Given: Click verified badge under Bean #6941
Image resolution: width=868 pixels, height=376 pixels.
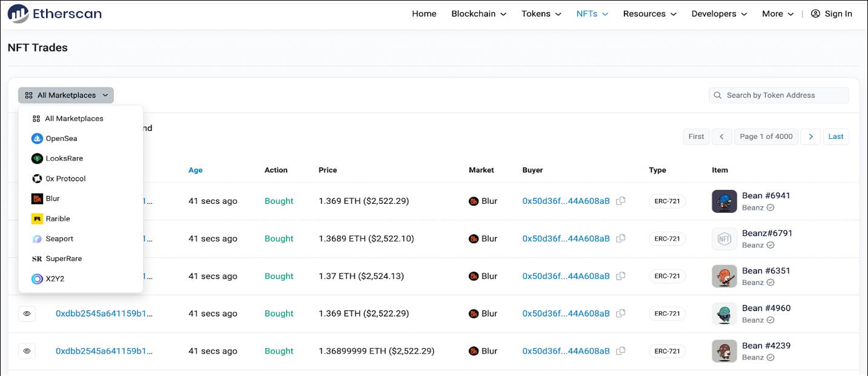Looking at the screenshot, I should click(770, 207).
